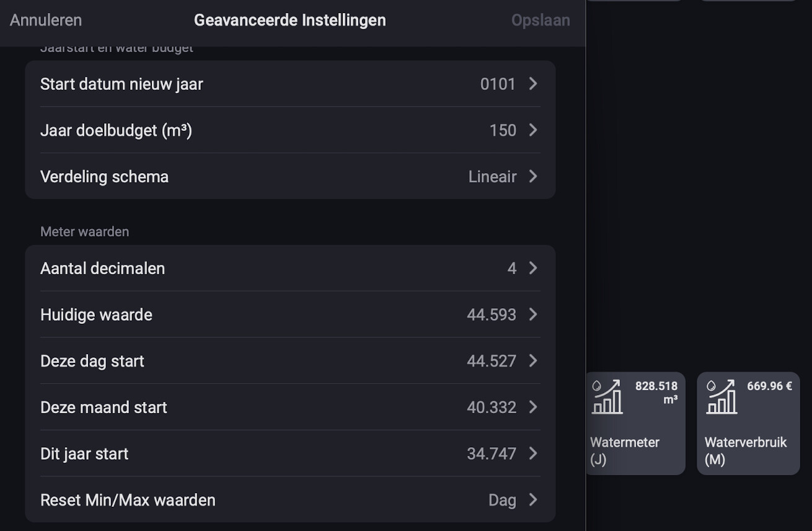Click chevron next to Dit jaar start
This screenshot has width=812, height=531.
coord(533,453)
